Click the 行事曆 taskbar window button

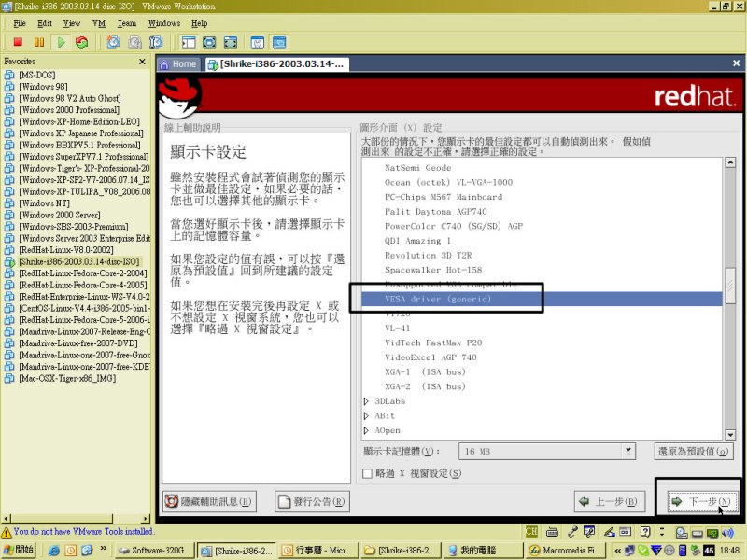318,551
